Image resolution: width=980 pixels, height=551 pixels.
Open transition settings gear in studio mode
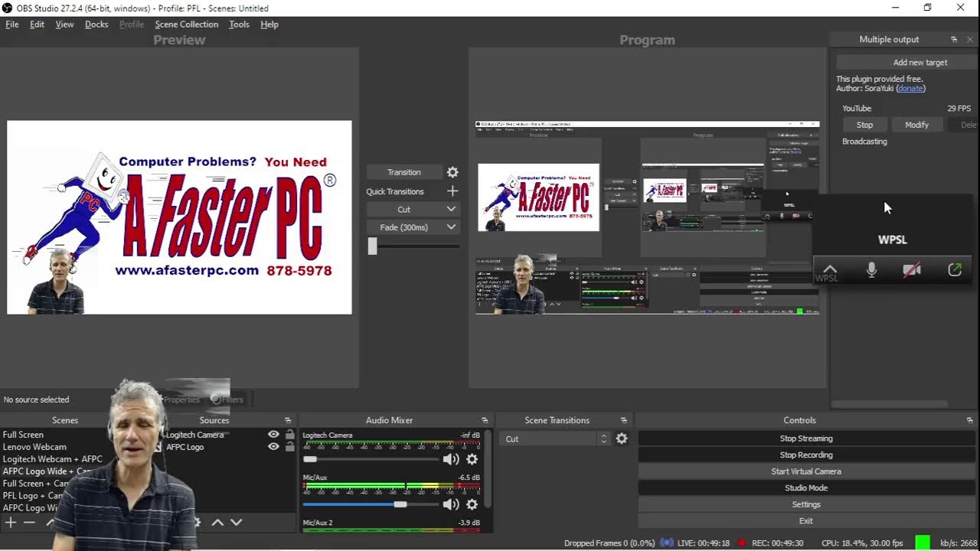[x=452, y=172]
